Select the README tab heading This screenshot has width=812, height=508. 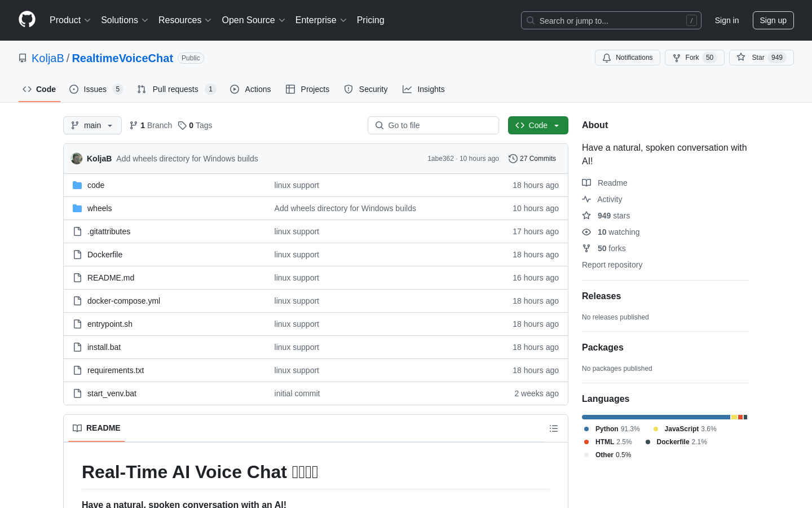[x=96, y=428]
